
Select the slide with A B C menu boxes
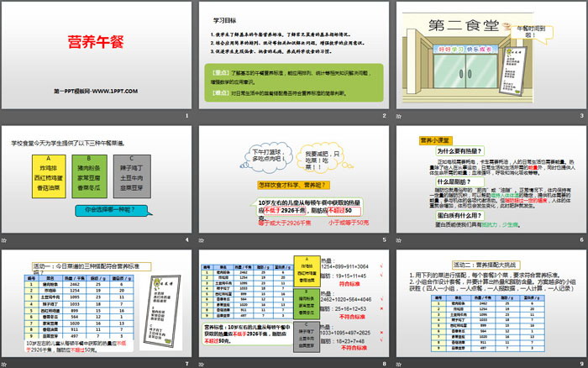pyautogui.click(x=97, y=179)
